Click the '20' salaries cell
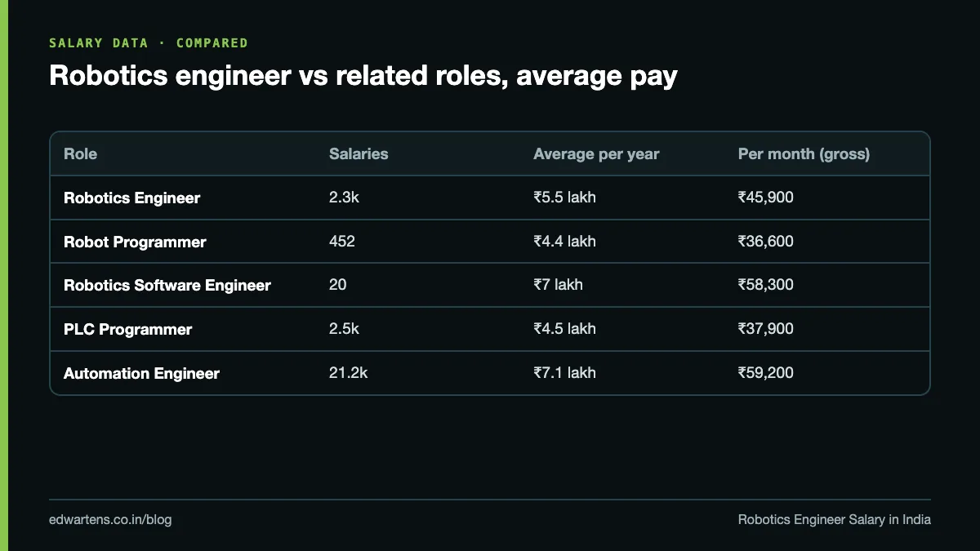This screenshot has height=551, width=980. pyautogui.click(x=338, y=285)
